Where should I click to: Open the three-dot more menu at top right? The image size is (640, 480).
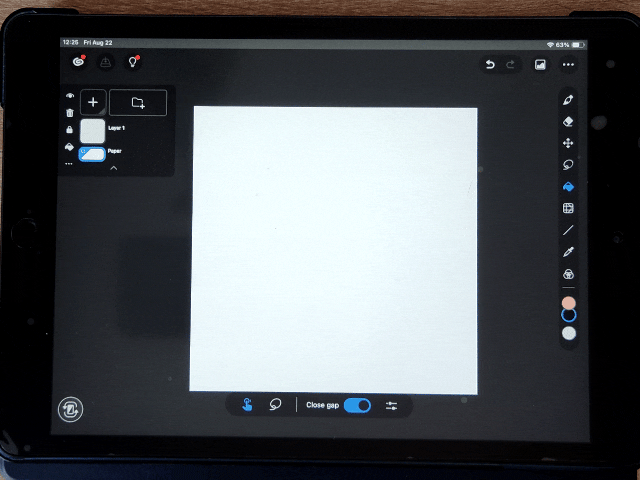click(x=568, y=64)
